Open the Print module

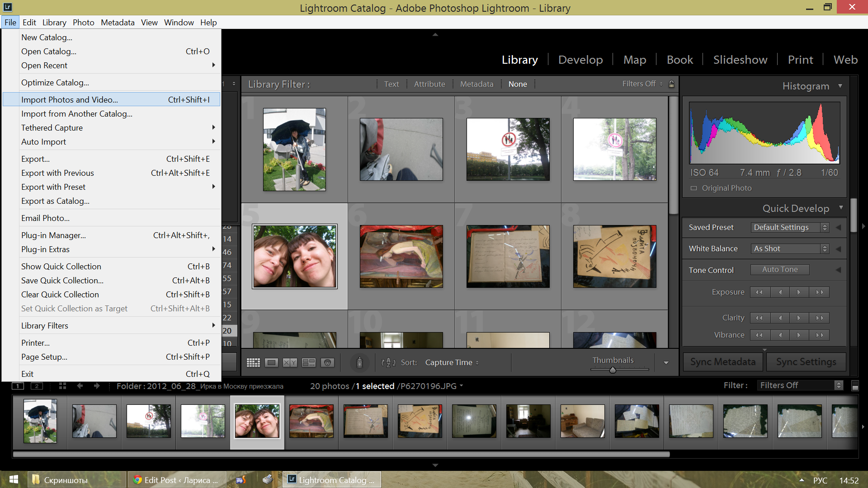800,60
